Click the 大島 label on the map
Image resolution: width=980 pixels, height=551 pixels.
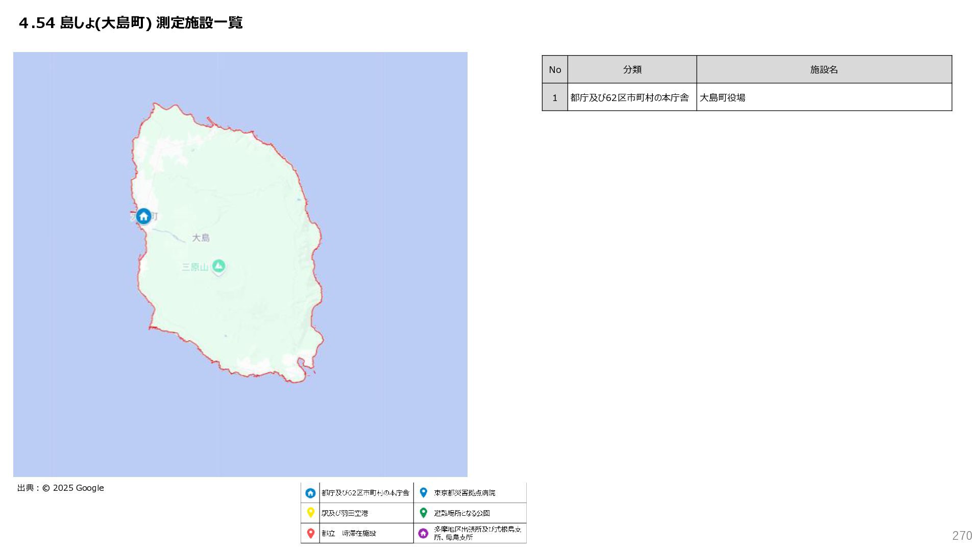[201, 238]
